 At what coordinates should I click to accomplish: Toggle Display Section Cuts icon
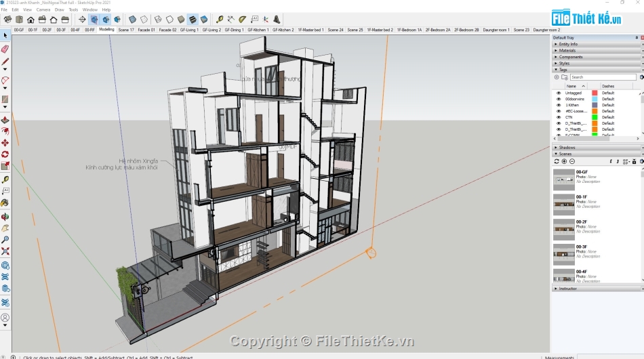pos(106,19)
